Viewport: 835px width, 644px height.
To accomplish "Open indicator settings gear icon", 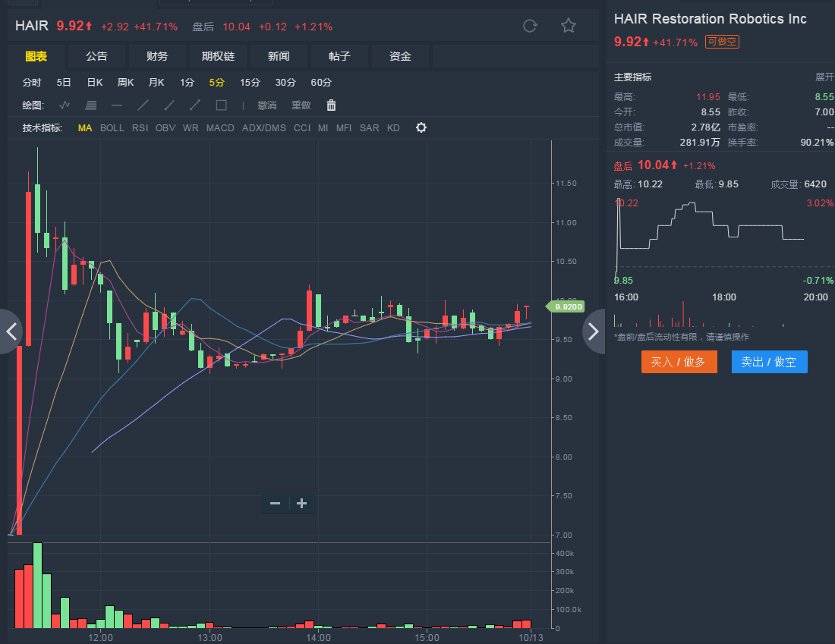I will 421,127.
